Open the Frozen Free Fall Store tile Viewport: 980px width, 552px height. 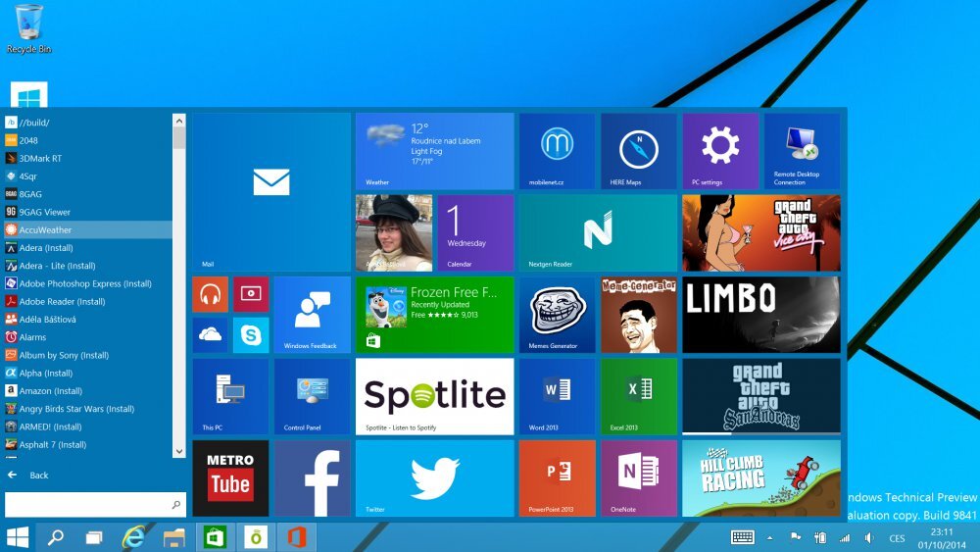click(x=434, y=315)
